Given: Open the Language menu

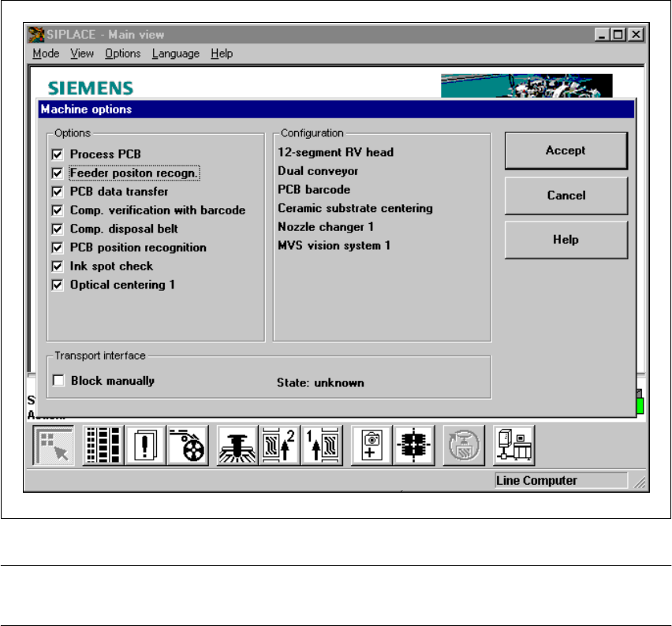Looking at the screenshot, I should (176, 54).
